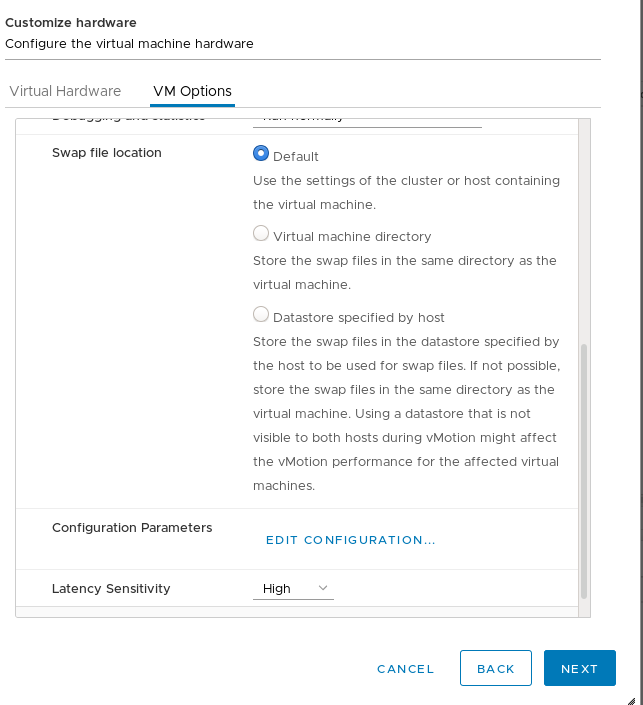Image resolution: width=643 pixels, height=705 pixels.
Task: Click the Customize hardware heading
Action: tap(71, 22)
